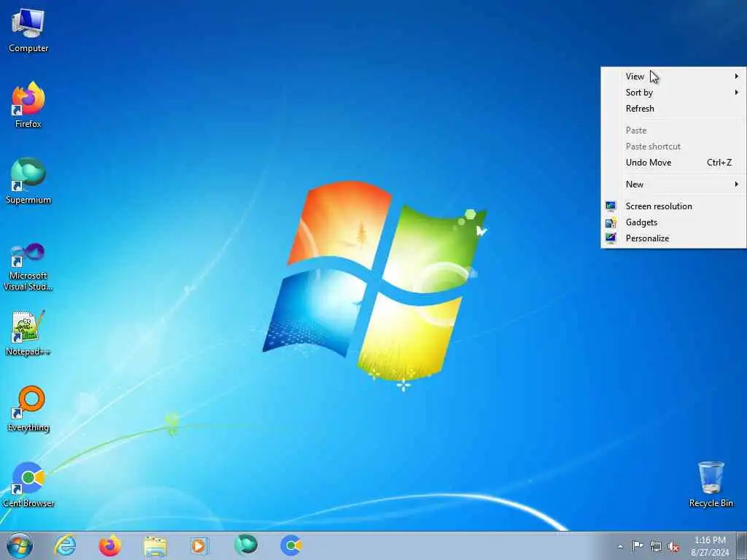The width and height of the screenshot is (747, 560).
Task: Show hidden tray icons arrow
Action: [620, 546]
